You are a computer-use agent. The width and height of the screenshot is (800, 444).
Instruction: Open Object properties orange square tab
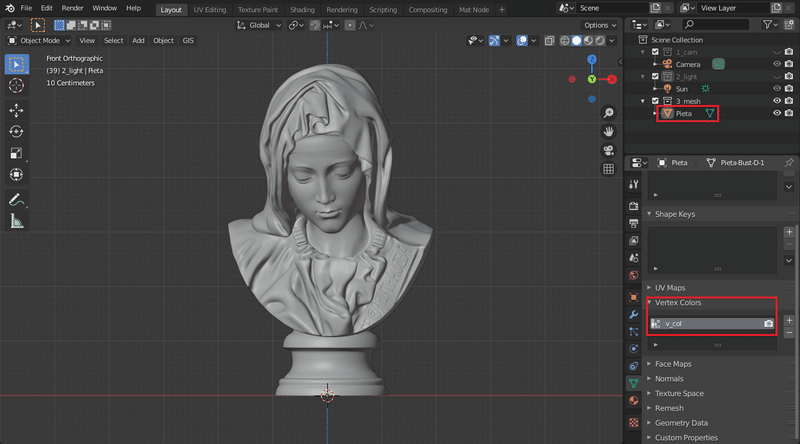tap(634, 297)
